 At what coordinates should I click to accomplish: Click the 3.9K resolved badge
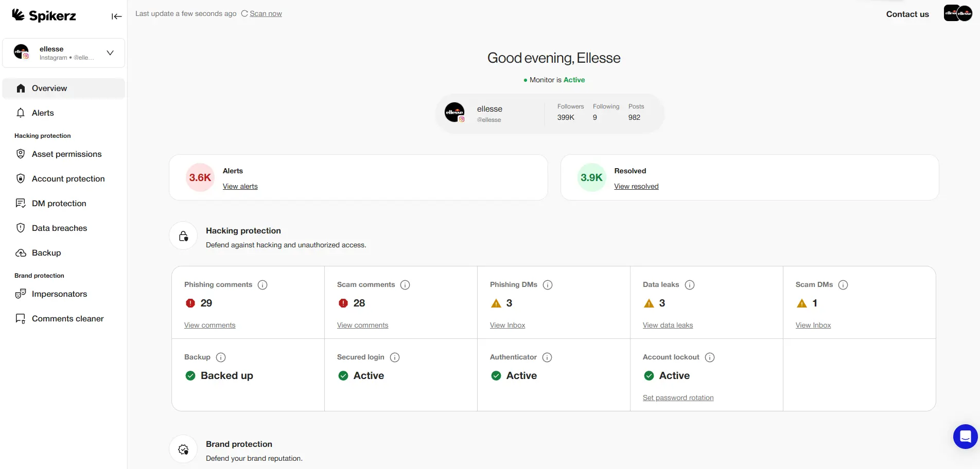[591, 177]
